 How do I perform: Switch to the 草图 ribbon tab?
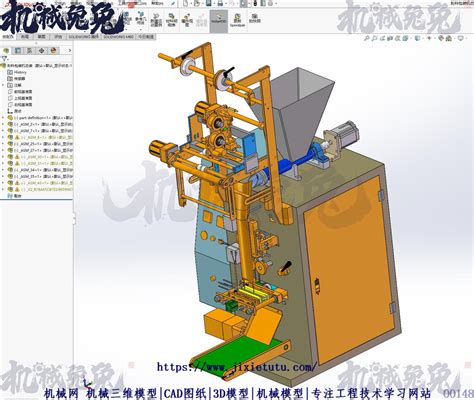[x=41, y=37]
